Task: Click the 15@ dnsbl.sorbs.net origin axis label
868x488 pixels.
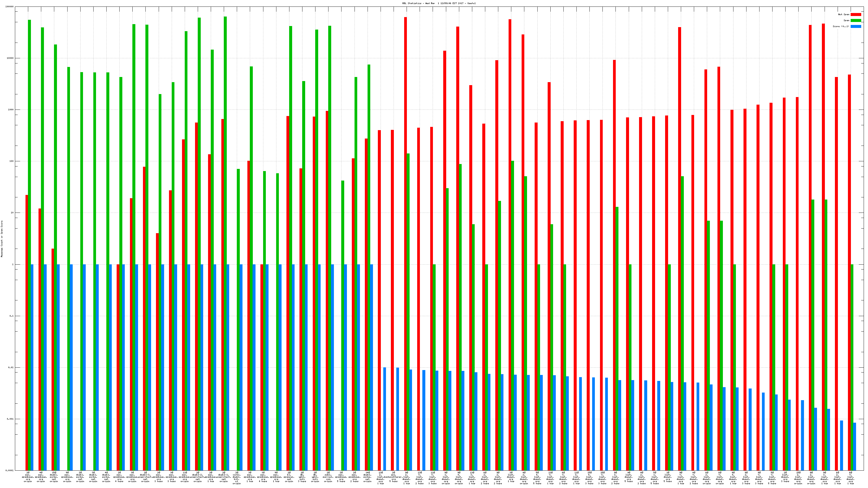Action: [54, 477]
